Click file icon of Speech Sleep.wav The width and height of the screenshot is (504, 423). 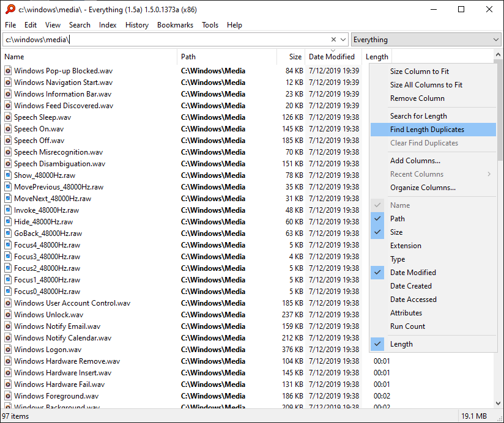coord(8,117)
